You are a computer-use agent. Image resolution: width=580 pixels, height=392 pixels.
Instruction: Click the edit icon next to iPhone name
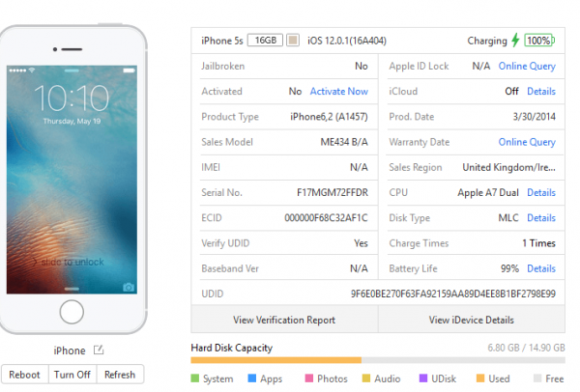coord(99,350)
